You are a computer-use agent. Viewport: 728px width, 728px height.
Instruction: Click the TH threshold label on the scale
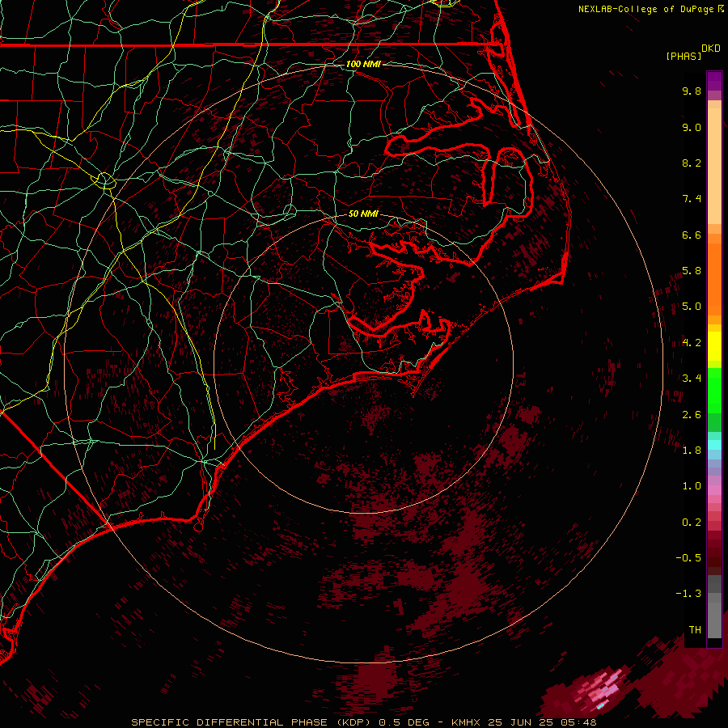695,630
